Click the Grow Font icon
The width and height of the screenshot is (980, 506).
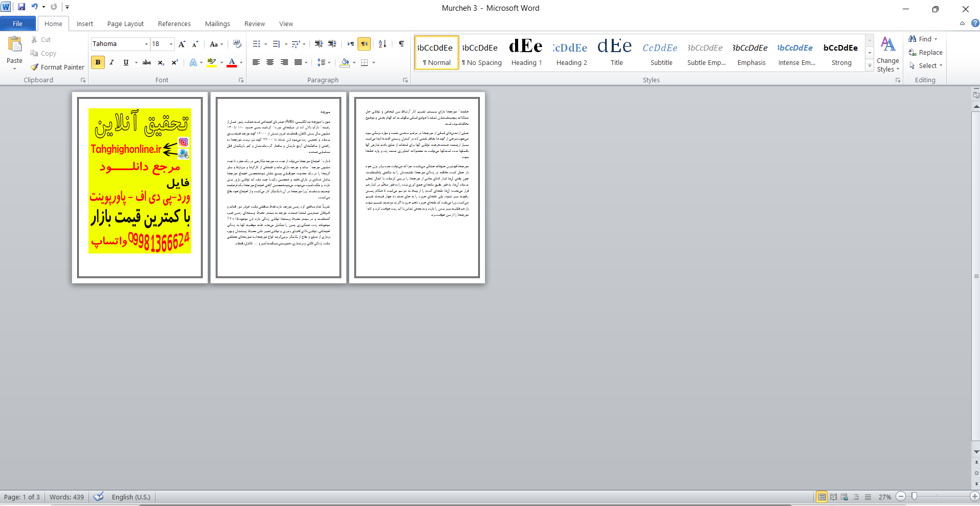click(x=182, y=44)
